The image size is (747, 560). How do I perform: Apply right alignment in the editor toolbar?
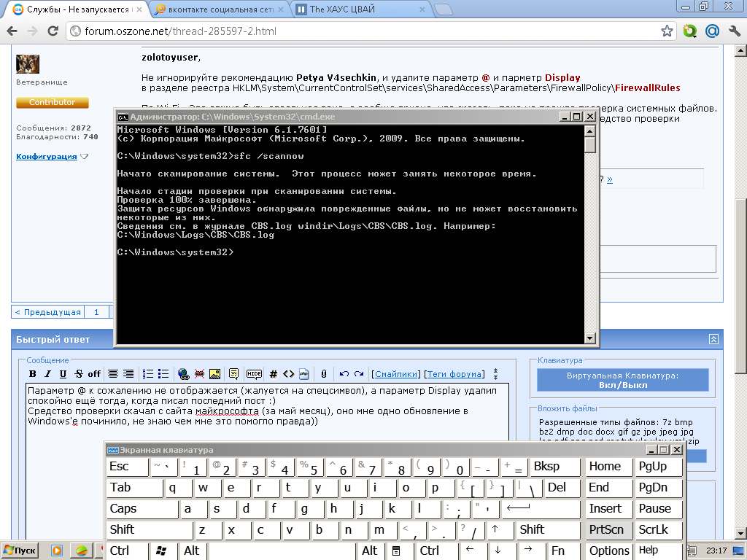coord(128,374)
